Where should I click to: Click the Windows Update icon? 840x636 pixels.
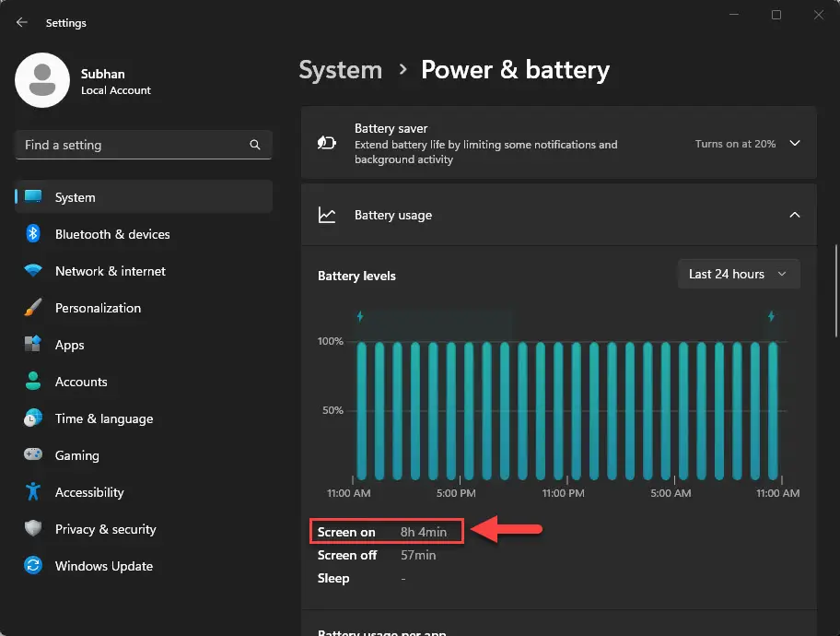click(33, 566)
